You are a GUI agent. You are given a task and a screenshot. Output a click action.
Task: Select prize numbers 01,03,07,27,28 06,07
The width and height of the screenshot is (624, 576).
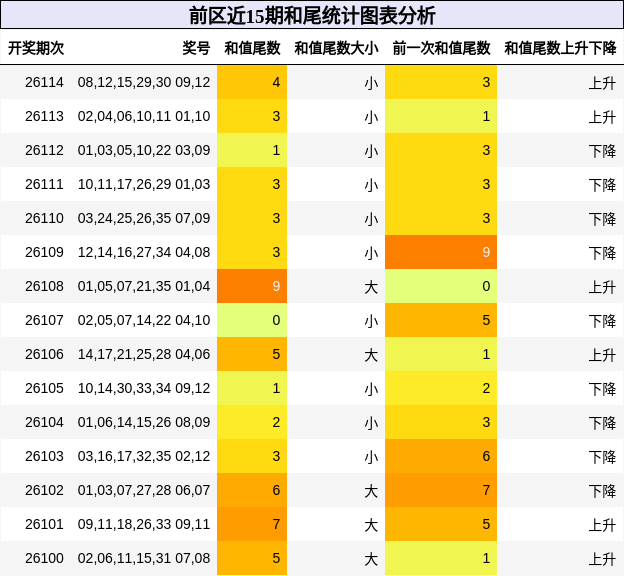[144, 490]
